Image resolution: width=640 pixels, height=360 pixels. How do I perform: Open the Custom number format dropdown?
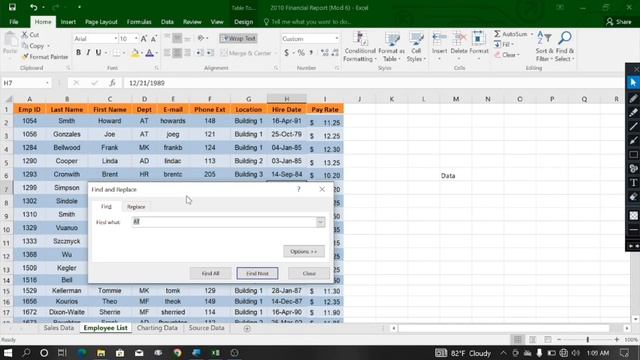pyautogui.click(x=337, y=39)
